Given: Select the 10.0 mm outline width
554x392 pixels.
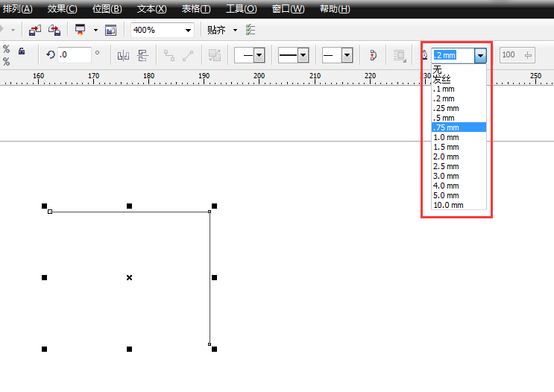Looking at the screenshot, I should click(x=448, y=205).
